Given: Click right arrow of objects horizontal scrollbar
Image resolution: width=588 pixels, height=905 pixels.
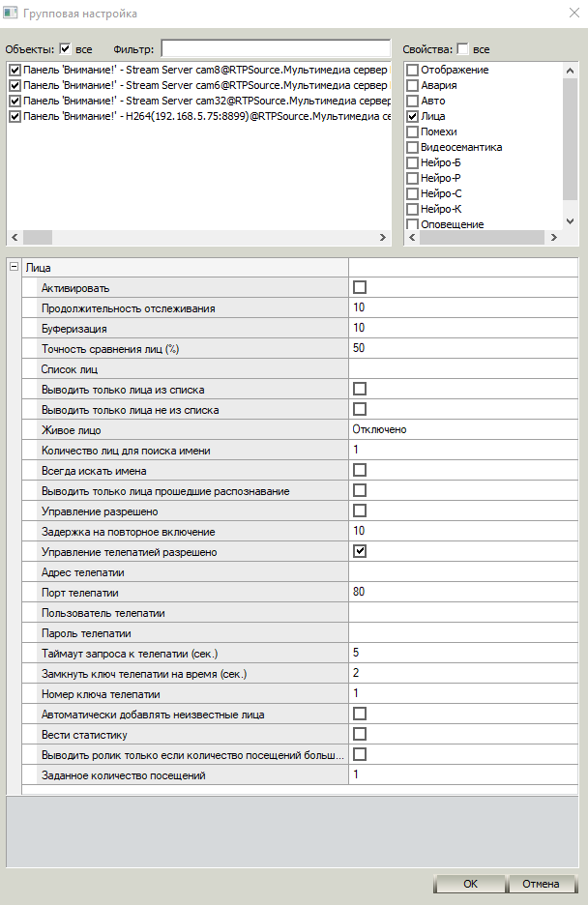Looking at the screenshot, I should pyautogui.click(x=383, y=237).
